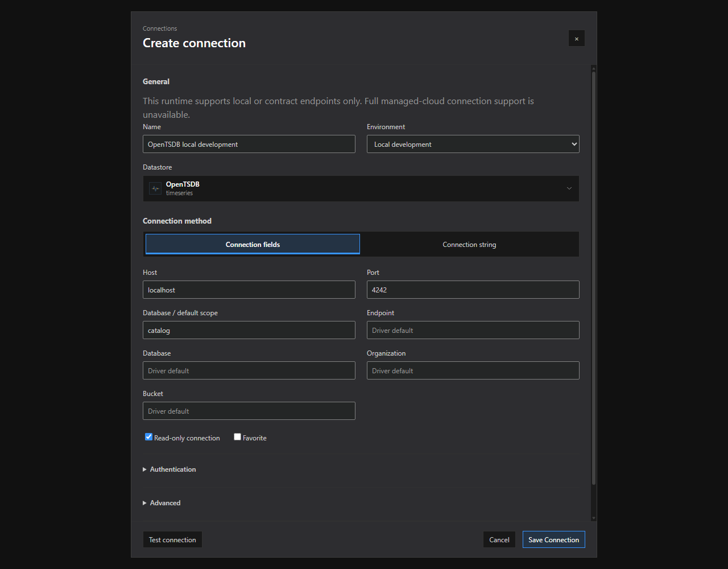This screenshot has width=728, height=569.
Task: Click the Connections breadcrumb text
Action: (x=160, y=28)
